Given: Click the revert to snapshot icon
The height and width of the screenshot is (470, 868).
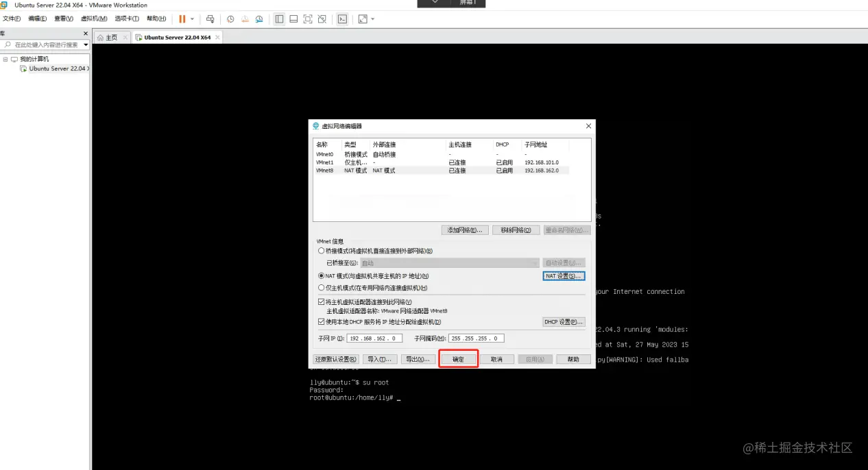Looking at the screenshot, I should 245,19.
